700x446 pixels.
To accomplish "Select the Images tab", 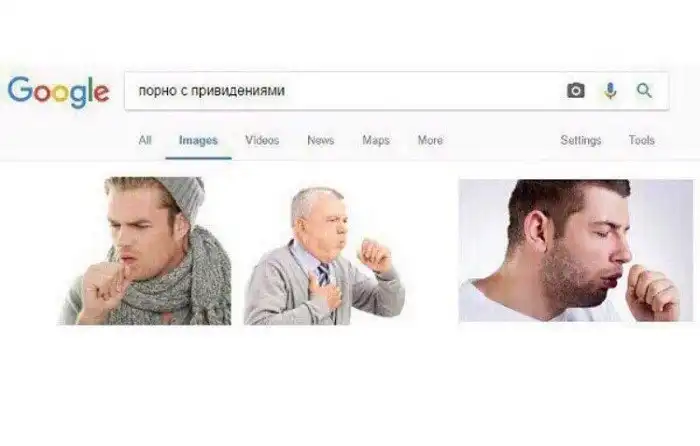I will [x=198, y=140].
